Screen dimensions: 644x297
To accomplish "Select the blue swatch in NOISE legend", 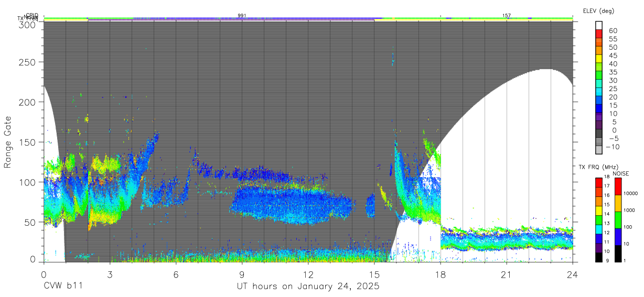I will pos(618,237).
